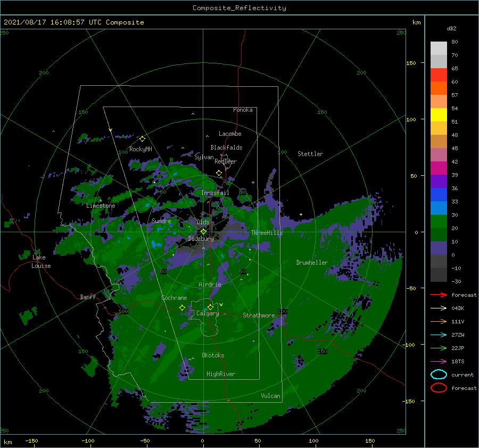This screenshot has width=479, height=448.
Task: Click the Ponoka city label
Action: [x=243, y=110]
